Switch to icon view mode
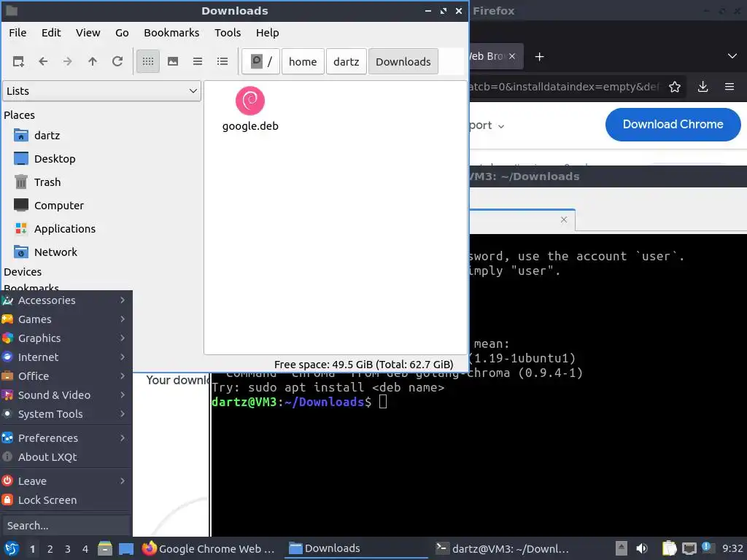This screenshot has width=747, height=560. point(148,61)
